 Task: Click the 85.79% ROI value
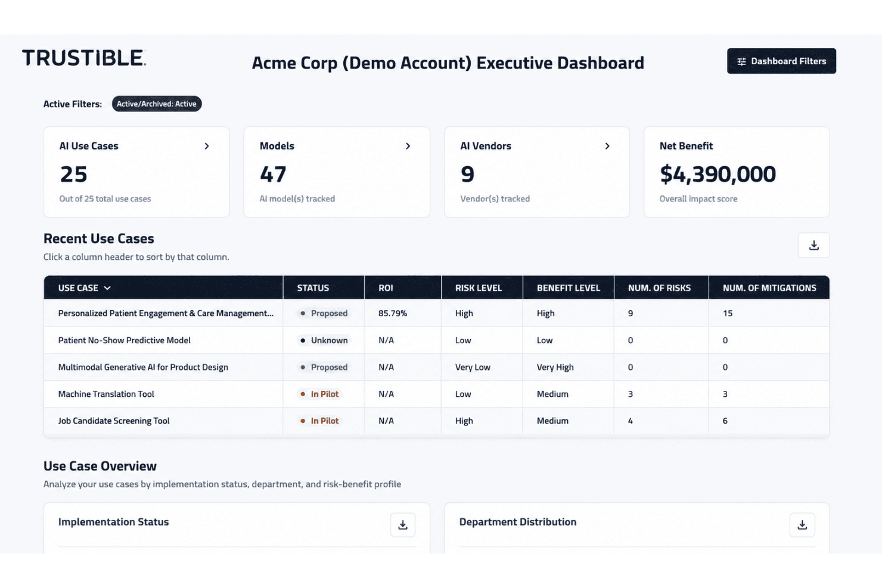point(393,313)
